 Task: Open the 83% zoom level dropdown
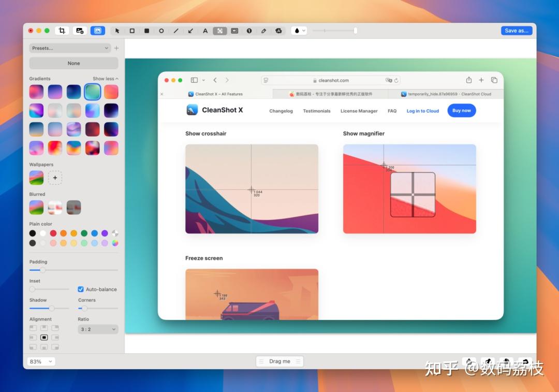tap(41, 361)
